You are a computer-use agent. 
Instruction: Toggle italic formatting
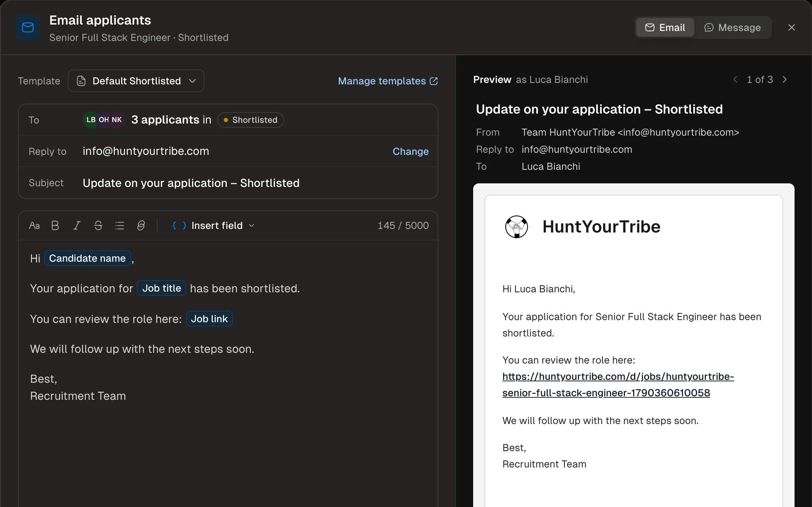coord(77,226)
